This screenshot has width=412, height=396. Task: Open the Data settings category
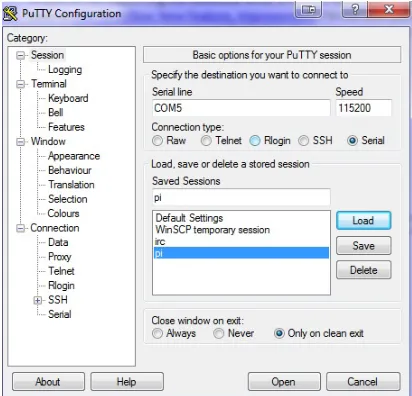58,242
